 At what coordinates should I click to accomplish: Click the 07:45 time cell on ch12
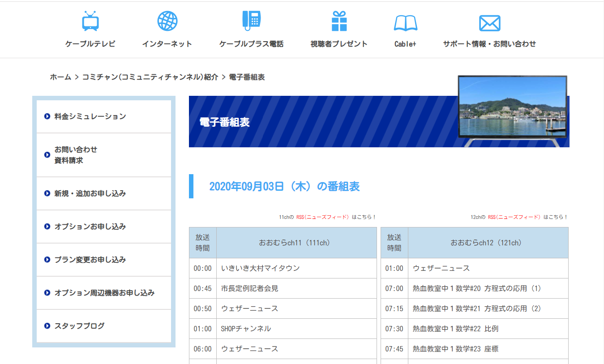394,349
